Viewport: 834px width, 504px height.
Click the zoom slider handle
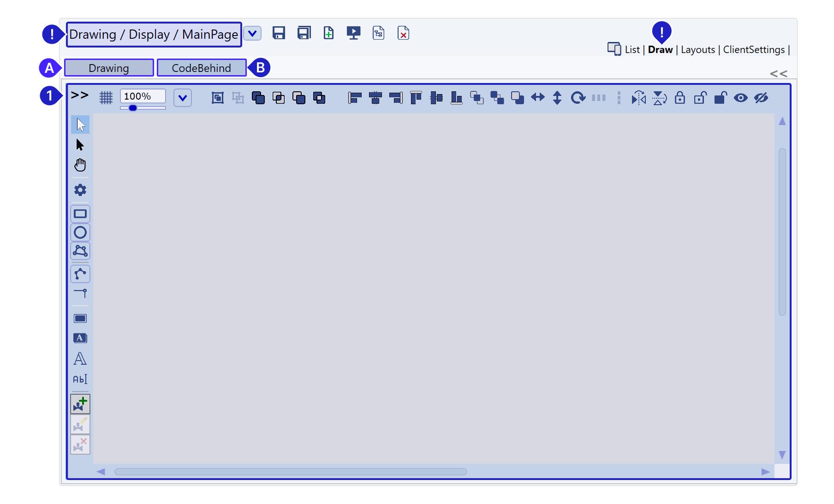(133, 108)
